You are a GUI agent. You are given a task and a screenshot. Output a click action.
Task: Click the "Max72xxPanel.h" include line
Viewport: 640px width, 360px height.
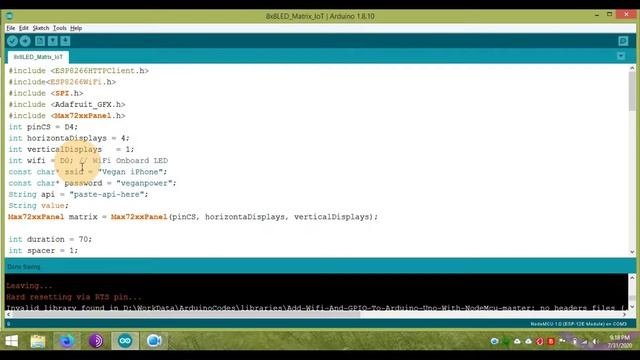click(67, 116)
